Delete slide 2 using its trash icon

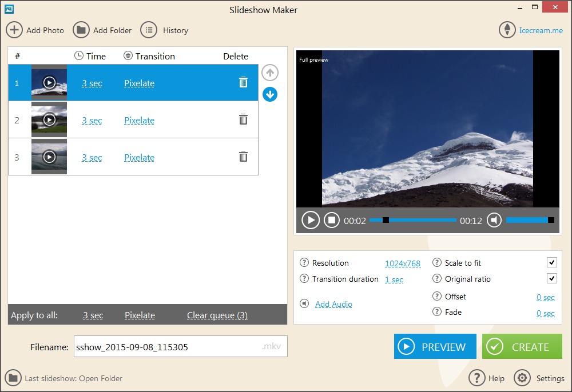tap(243, 119)
